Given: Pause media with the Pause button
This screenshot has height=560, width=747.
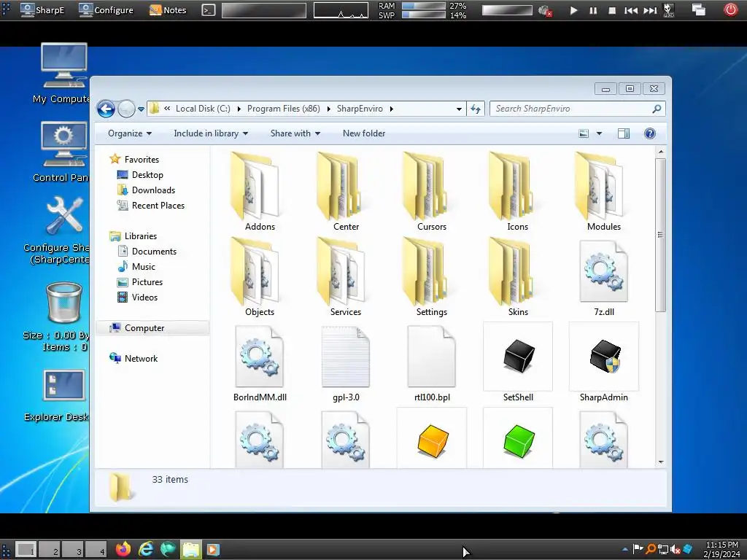Looking at the screenshot, I should (x=593, y=10).
